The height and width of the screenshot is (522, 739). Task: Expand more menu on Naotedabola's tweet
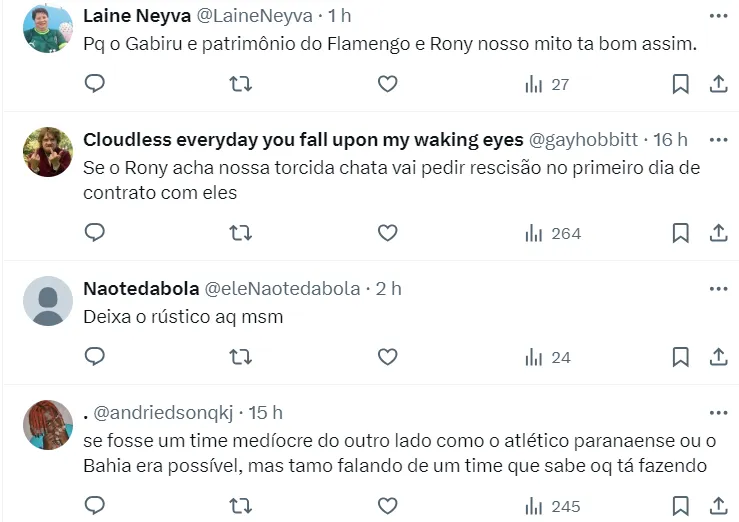(x=718, y=289)
